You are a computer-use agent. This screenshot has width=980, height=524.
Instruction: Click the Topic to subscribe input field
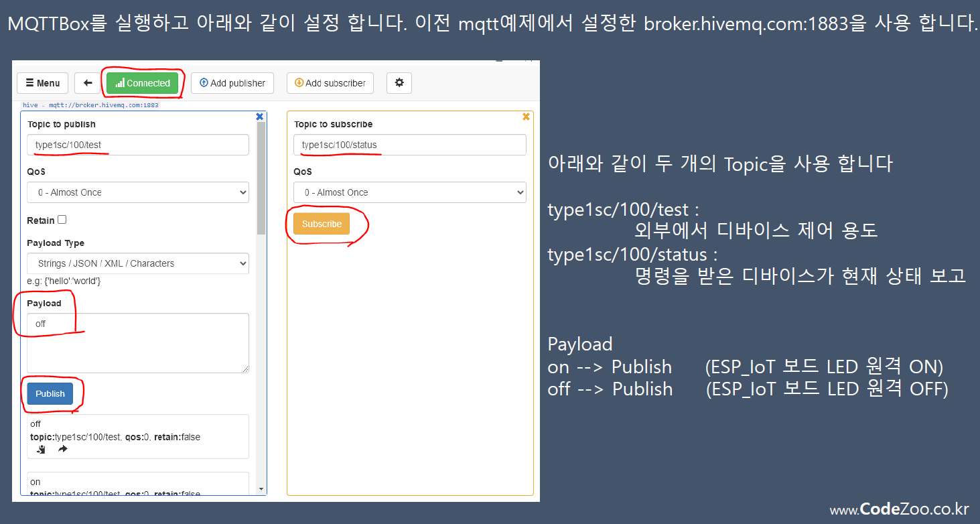(410, 145)
